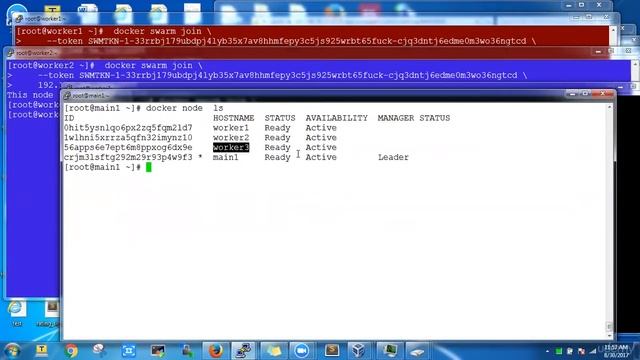Screen dimensions: 640x360
Task: Open the Internet Explorer desktop shortcut
Action: click(17, 313)
